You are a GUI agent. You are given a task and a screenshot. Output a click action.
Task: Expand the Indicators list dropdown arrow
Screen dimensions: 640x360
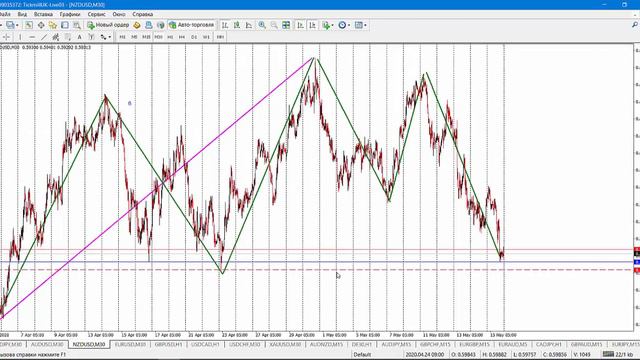point(333,25)
